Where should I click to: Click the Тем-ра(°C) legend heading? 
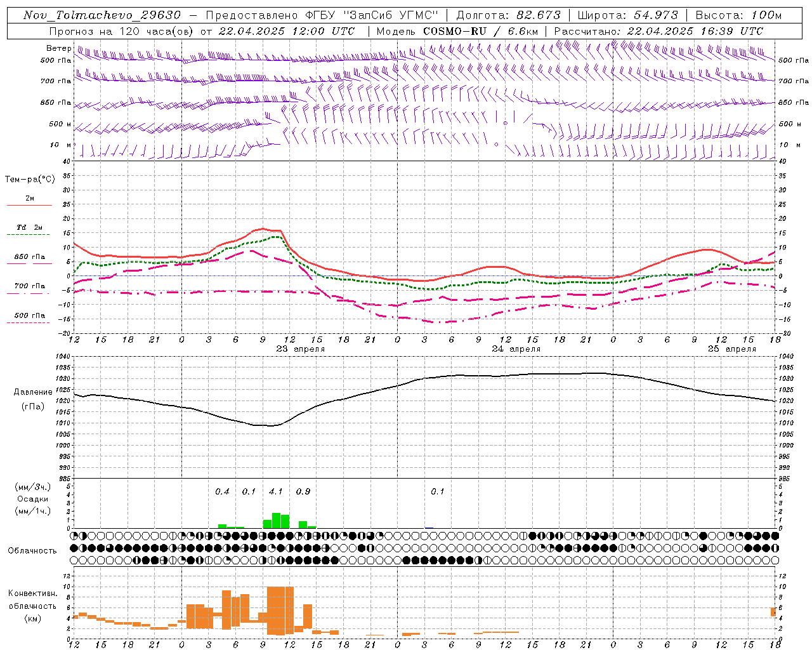[30, 180]
